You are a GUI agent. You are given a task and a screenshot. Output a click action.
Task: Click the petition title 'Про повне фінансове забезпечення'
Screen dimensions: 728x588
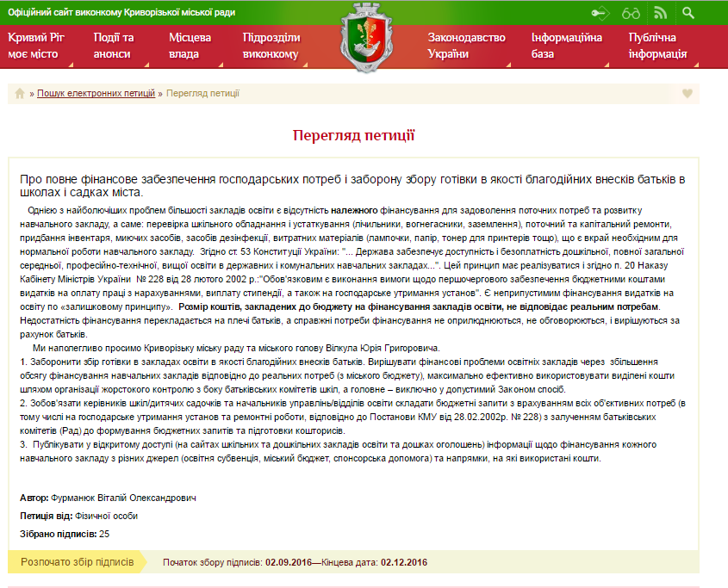click(x=352, y=186)
